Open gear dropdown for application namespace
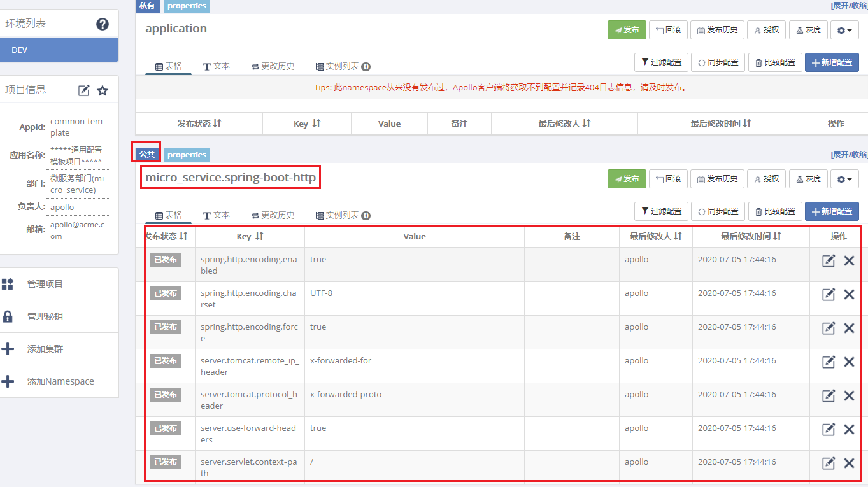 click(x=844, y=30)
